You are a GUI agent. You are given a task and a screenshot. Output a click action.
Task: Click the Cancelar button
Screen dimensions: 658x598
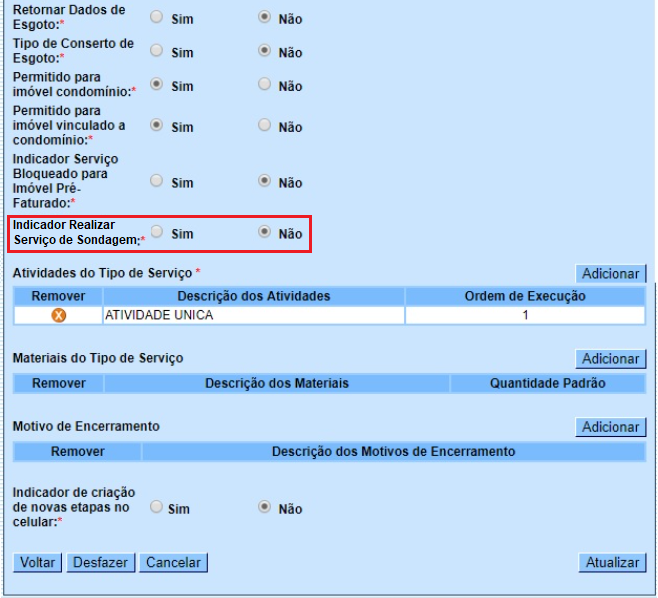tap(173, 562)
